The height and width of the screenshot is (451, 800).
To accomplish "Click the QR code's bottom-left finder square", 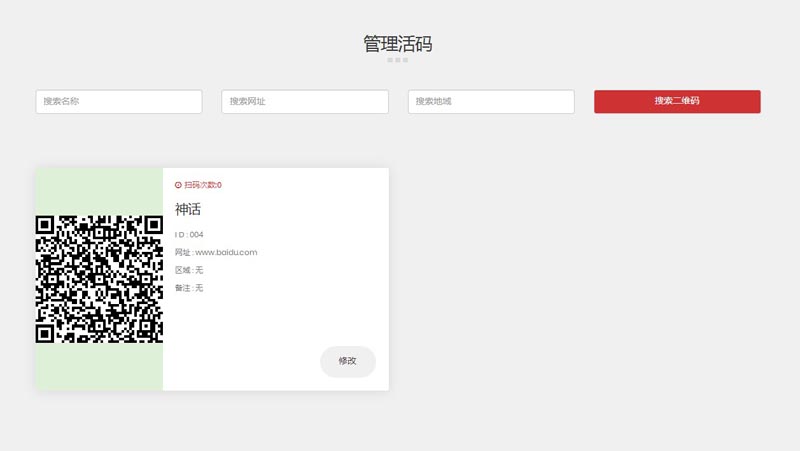I will tap(45, 333).
